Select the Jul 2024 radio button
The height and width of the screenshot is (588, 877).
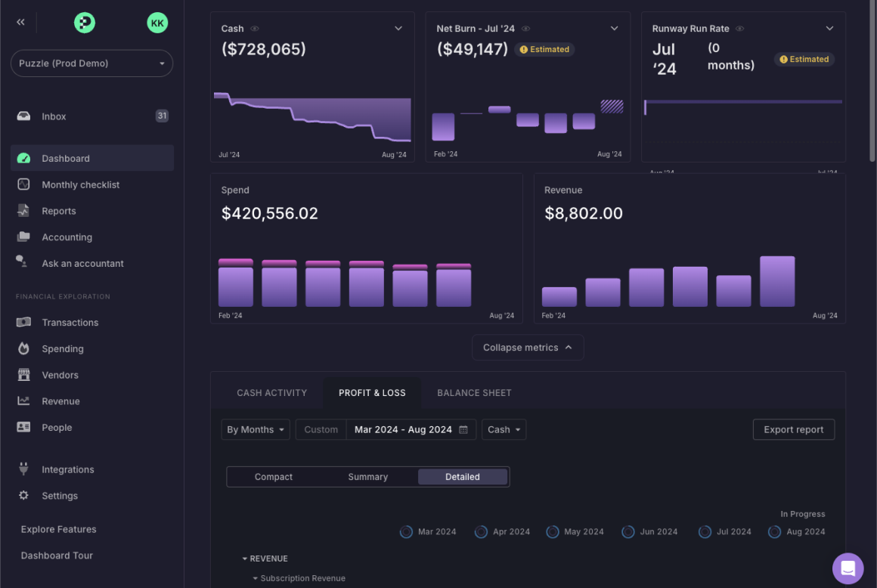pos(705,531)
